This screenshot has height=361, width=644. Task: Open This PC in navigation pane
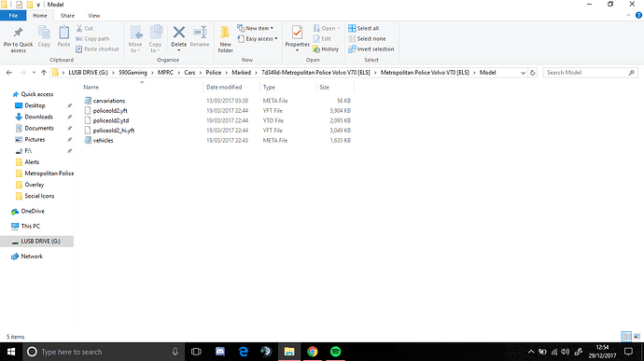click(x=31, y=227)
